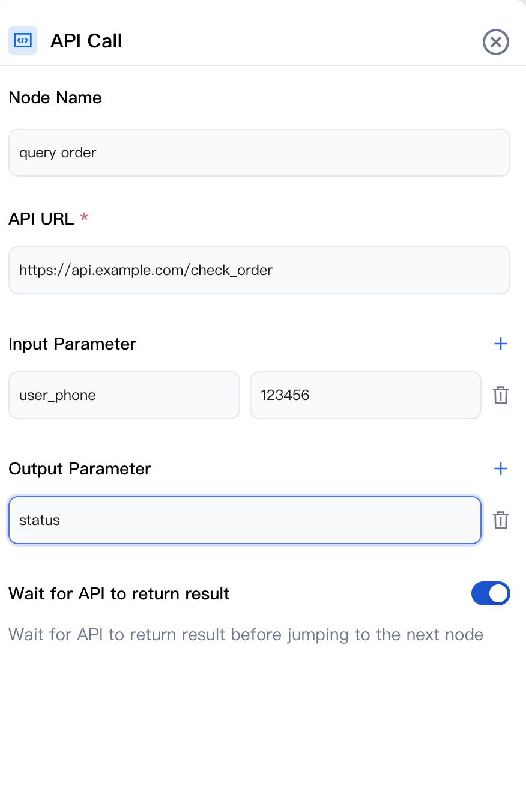Viewport: 526px width, 812px height.
Task: Select the user_phone parameter name field
Action: [124, 395]
